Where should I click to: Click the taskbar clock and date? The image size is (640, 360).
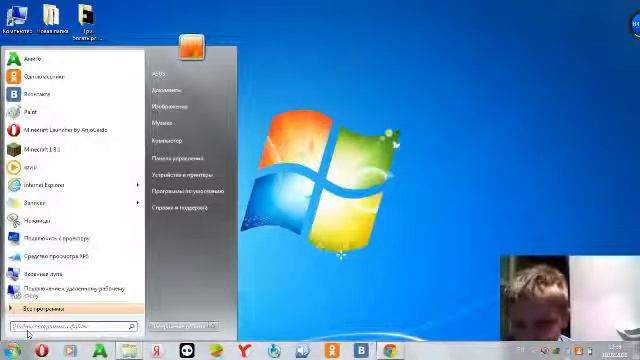[x=615, y=351]
